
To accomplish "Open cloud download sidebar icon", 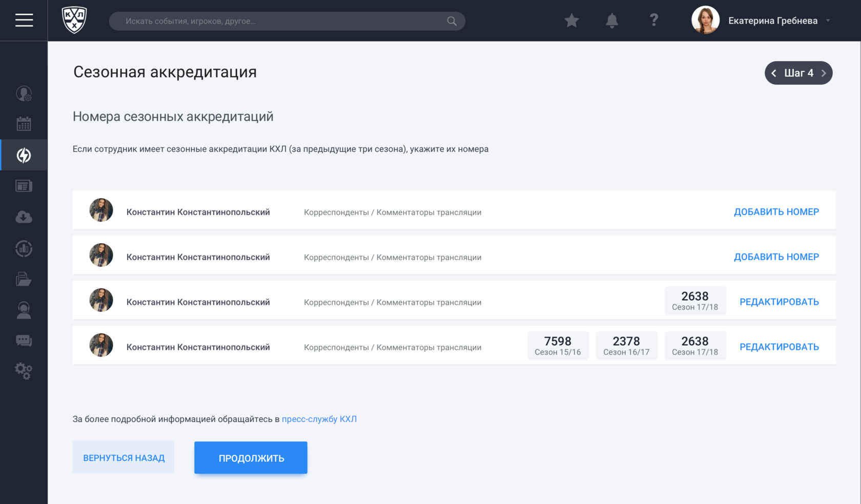I will click(24, 217).
